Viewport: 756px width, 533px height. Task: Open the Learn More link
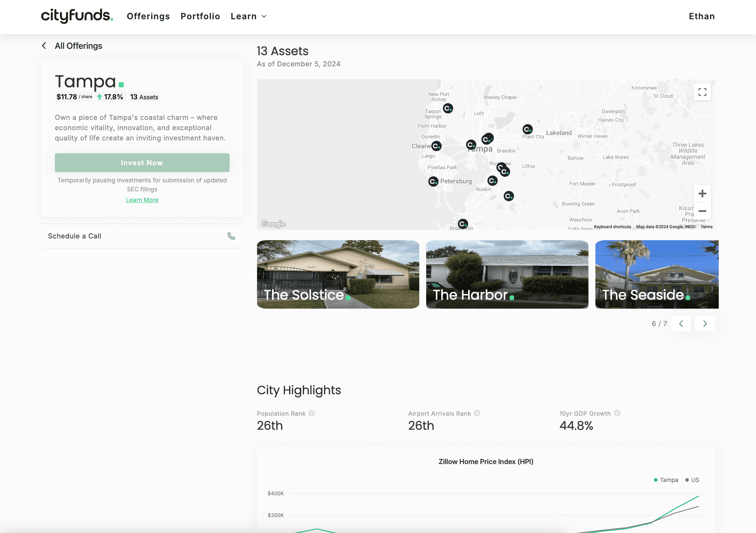[x=142, y=200]
